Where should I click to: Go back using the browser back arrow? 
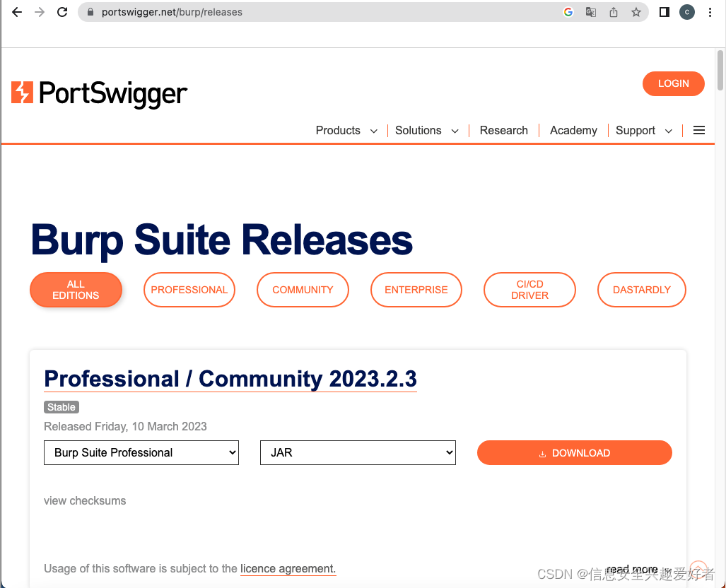pyautogui.click(x=17, y=12)
